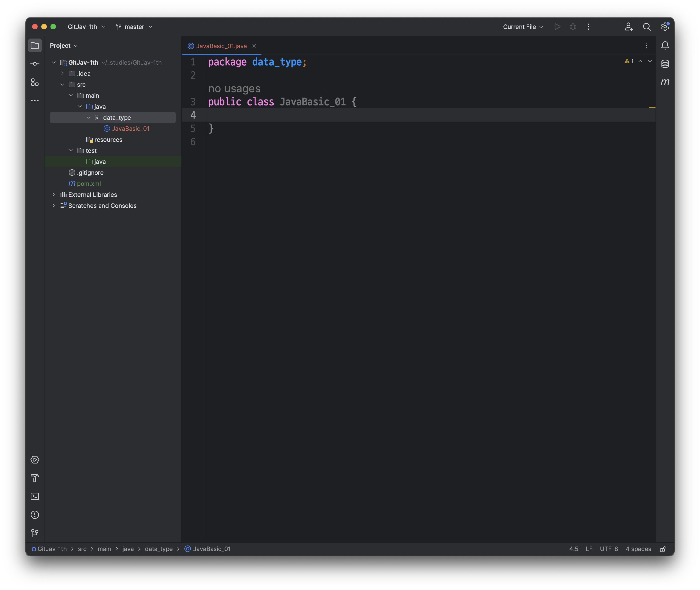Open the Current File run configuration dropdown

point(523,27)
